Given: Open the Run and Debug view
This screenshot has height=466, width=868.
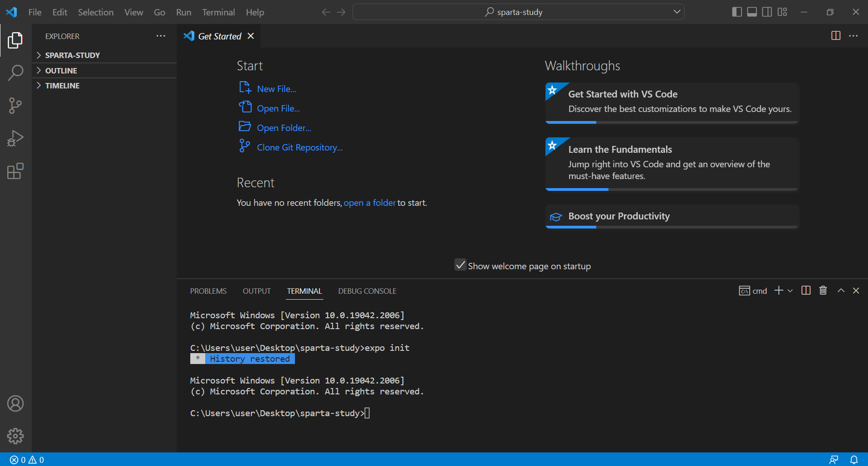Looking at the screenshot, I should point(15,138).
